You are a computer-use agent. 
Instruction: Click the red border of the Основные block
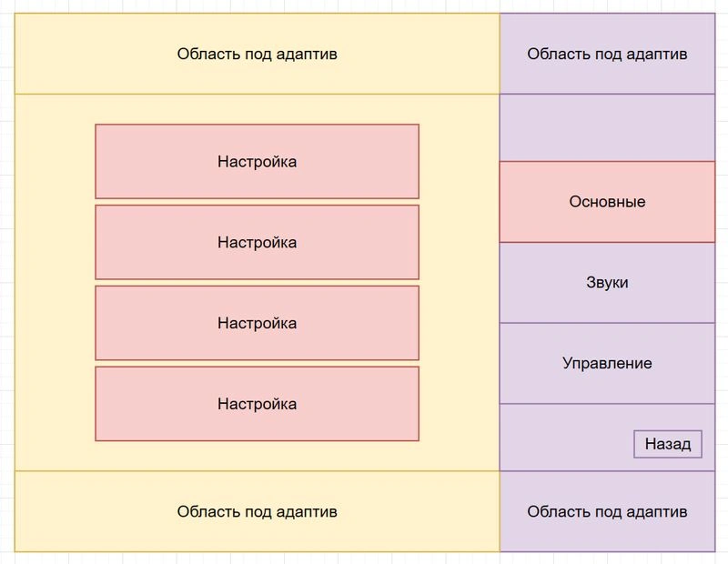(607, 162)
